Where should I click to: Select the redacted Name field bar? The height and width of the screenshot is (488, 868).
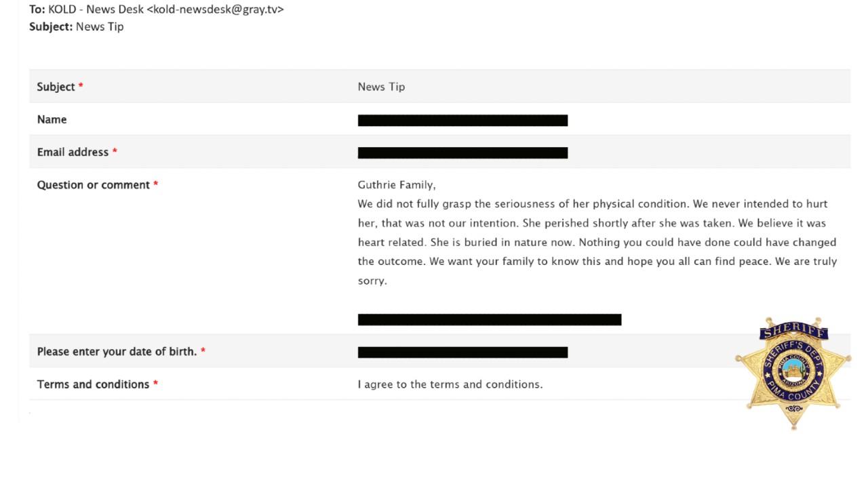[462, 121]
